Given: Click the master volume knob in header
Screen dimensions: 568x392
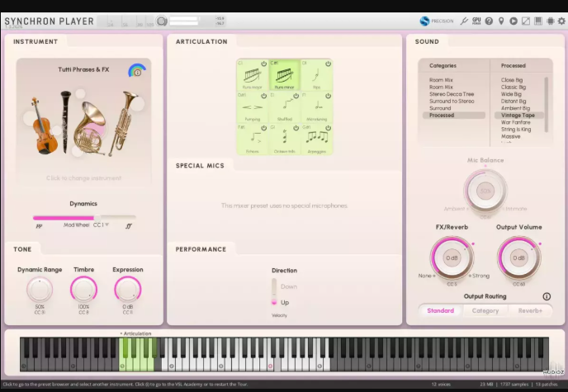Looking at the screenshot, I should pyautogui.click(x=162, y=21).
